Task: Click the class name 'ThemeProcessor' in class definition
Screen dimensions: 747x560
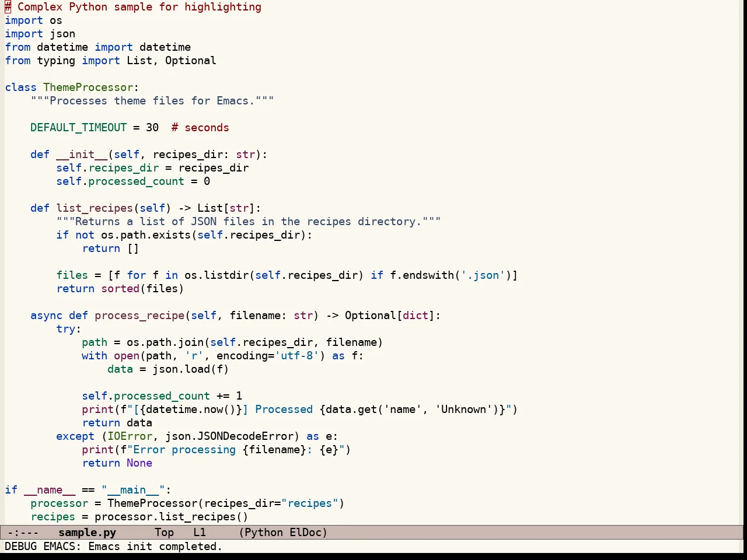Action: click(x=88, y=87)
